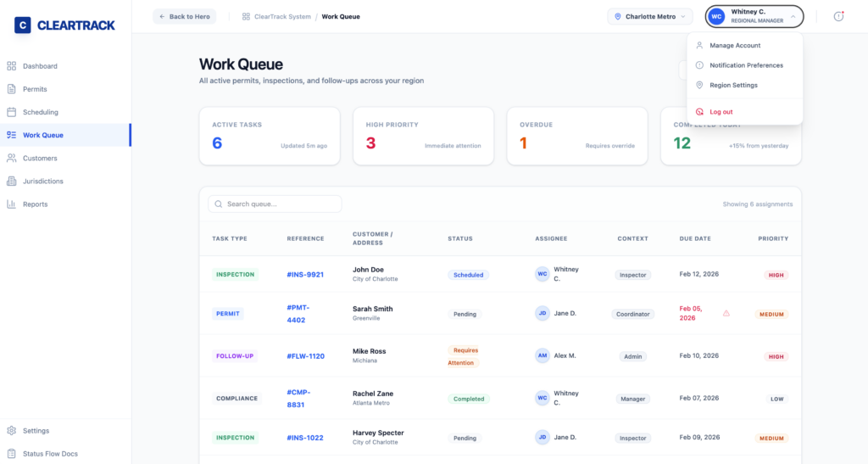Open Settings in the sidebar footer
This screenshot has width=868, height=464.
pyautogui.click(x=36, y=430)
